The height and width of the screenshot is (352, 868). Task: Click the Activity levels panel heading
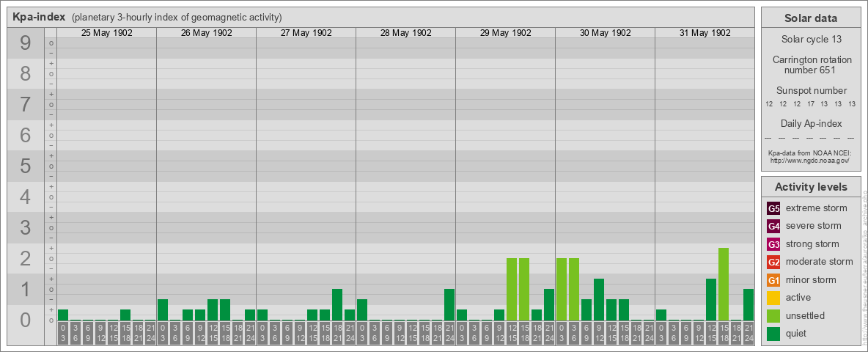(811, 187)
